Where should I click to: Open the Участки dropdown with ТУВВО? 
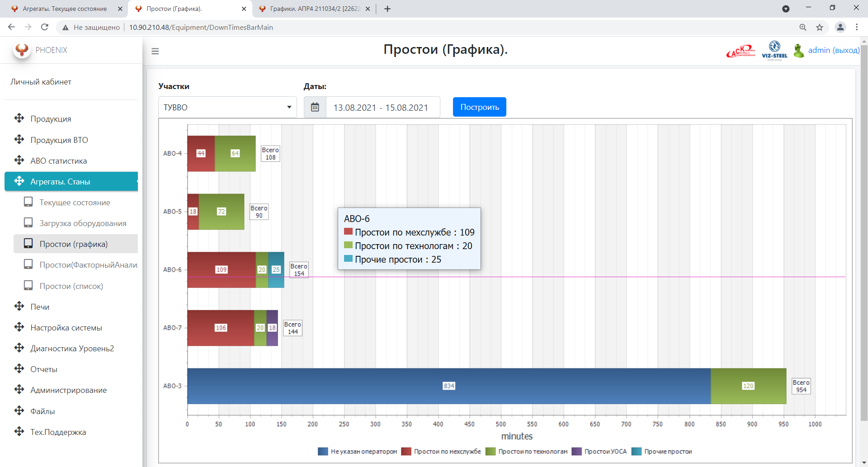[227, 107]
